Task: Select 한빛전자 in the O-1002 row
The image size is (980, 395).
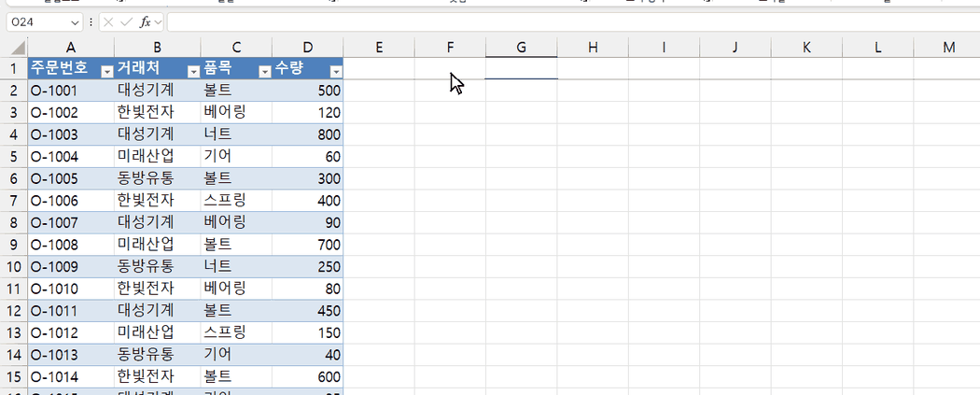Action: point(158,112)
